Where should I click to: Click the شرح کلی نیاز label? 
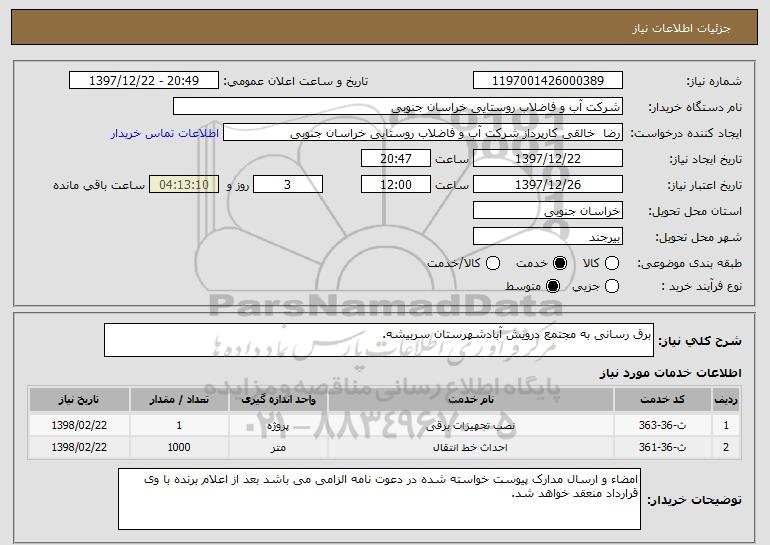(x=700, y=341)
